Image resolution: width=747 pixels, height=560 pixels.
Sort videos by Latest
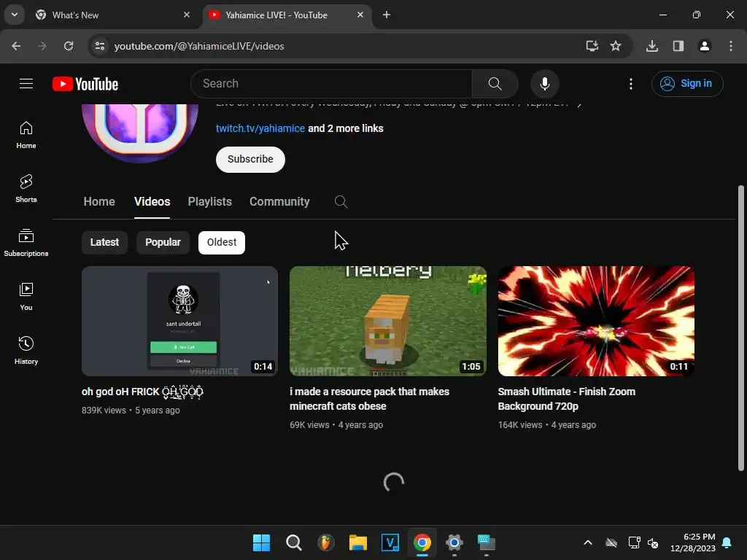point(104,242)
